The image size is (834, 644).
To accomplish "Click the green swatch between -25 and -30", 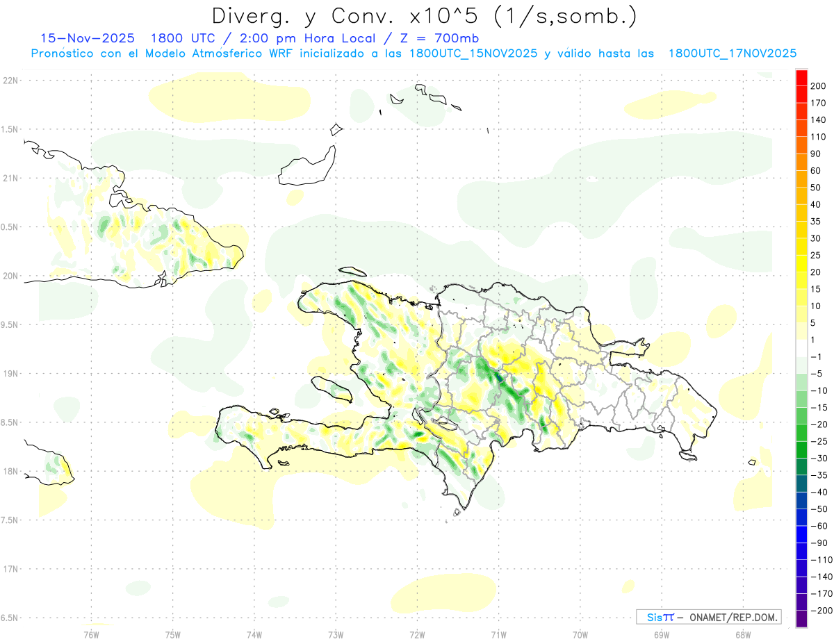I will point(802,449).
